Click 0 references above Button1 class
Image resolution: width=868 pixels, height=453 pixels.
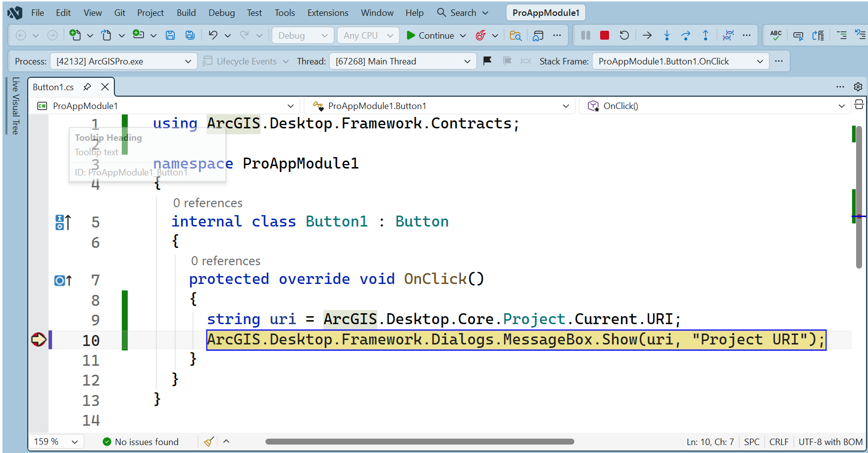coord(208,203)
